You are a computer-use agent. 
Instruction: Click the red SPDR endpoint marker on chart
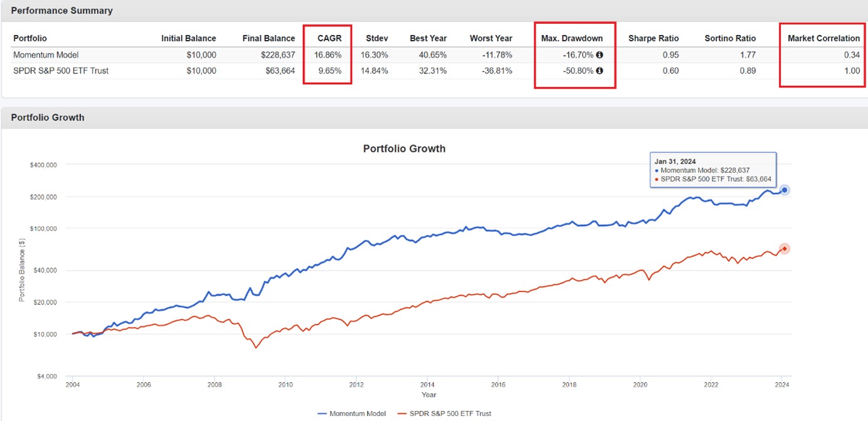pos(784,249)
